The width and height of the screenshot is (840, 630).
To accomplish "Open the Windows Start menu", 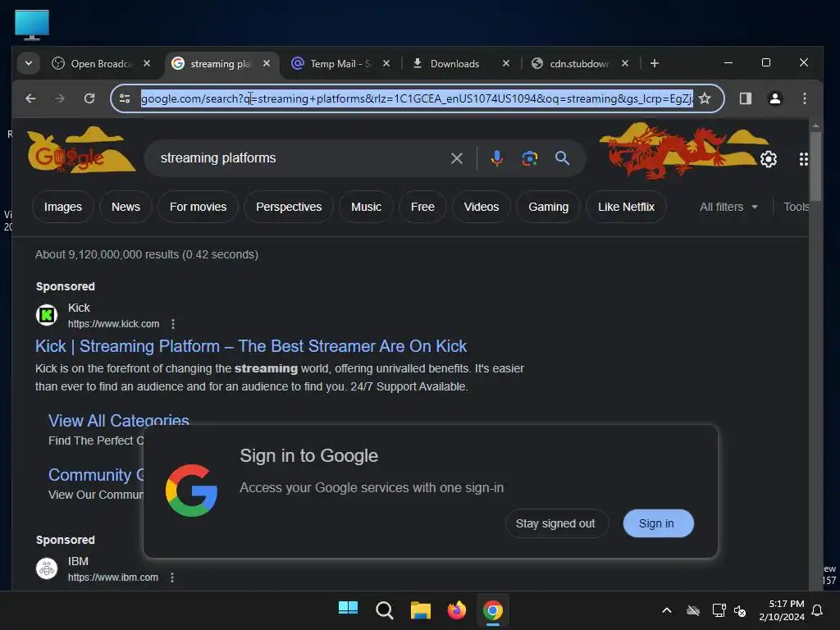I will [x=348, y=609].
